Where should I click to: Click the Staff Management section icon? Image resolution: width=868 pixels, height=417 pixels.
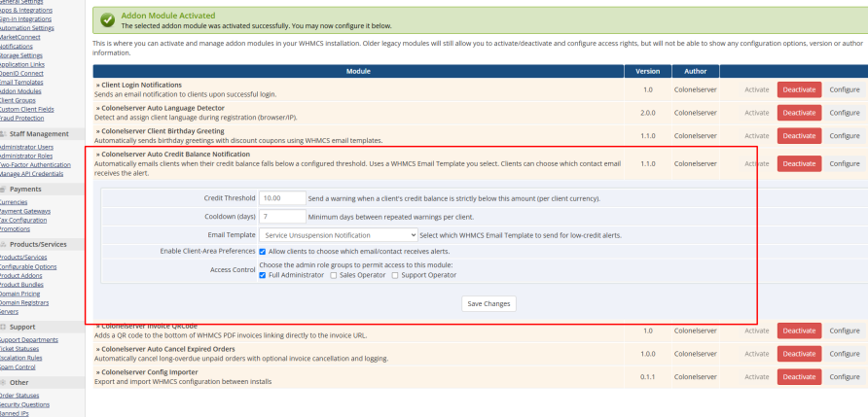[3, 134]
